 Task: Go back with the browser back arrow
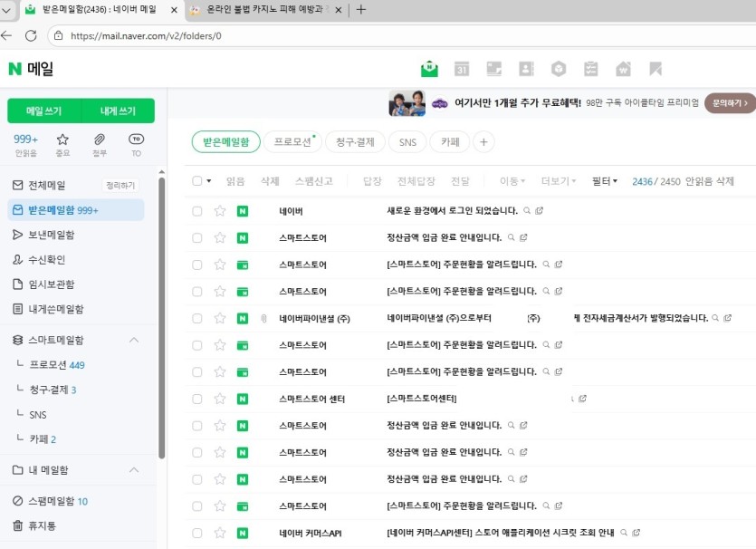[x=5, y=35]
